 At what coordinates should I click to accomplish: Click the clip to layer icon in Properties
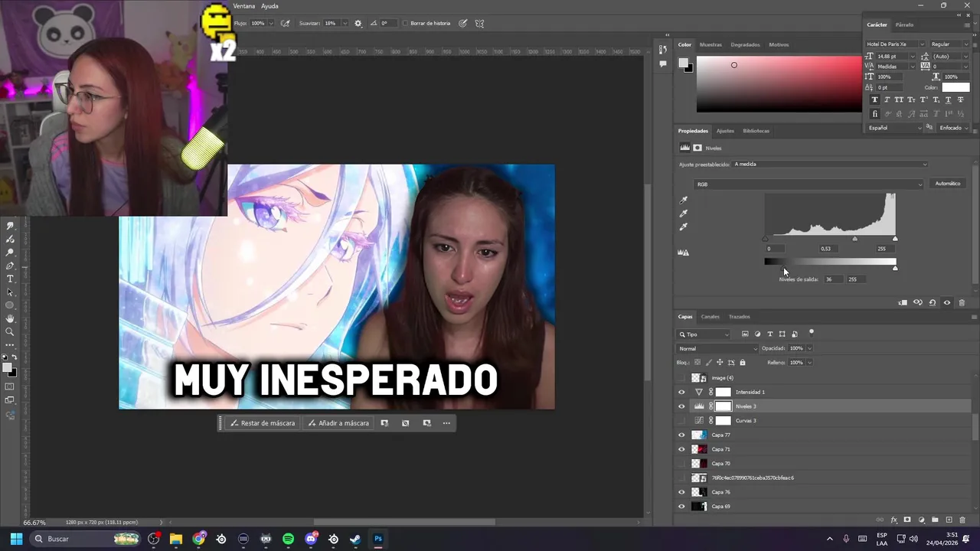[903, 303]
